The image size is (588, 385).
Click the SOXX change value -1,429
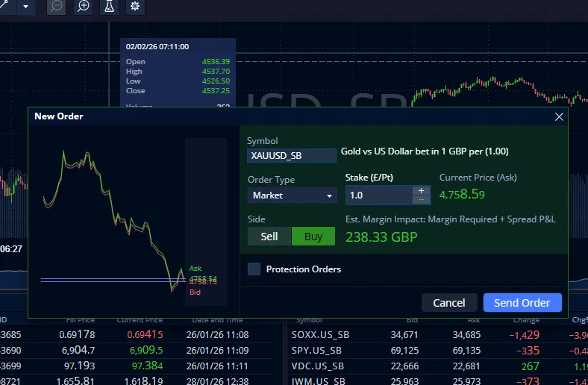(x=525, y=334)
